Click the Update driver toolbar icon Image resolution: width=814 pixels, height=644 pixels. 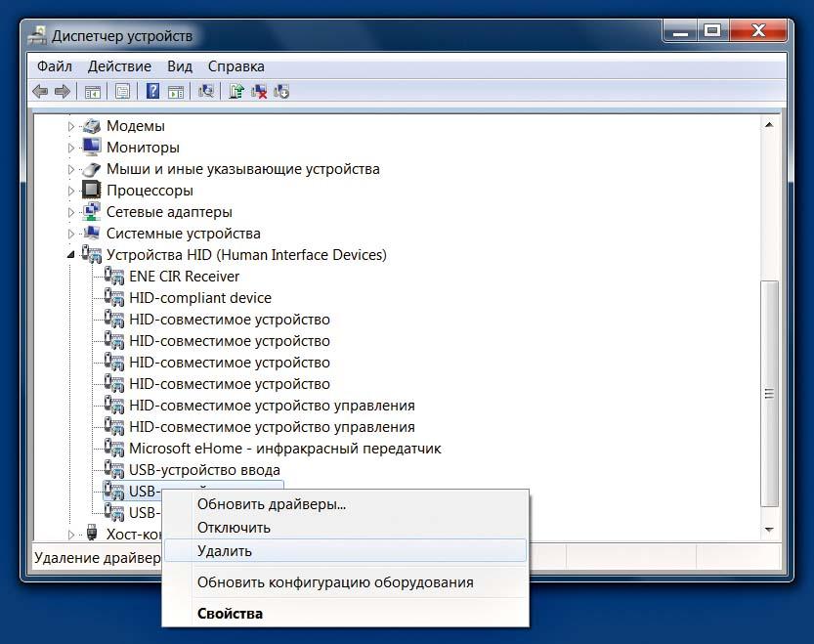[x=236, y=92]
